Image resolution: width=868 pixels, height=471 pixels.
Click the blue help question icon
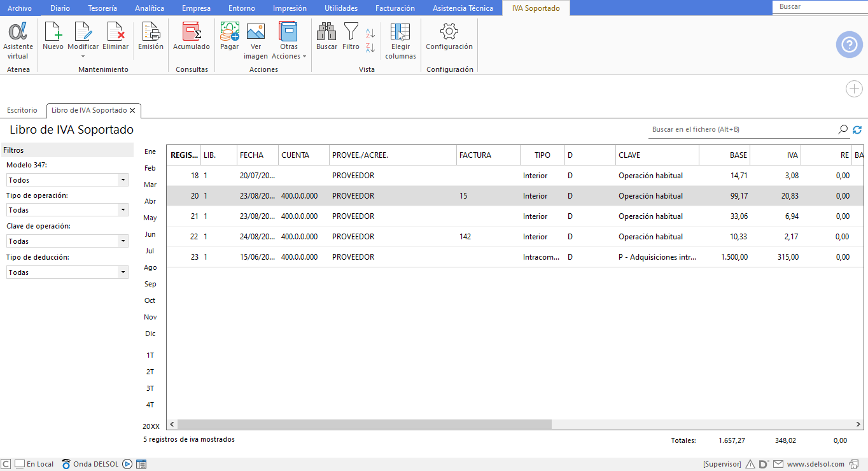(850, 45)
